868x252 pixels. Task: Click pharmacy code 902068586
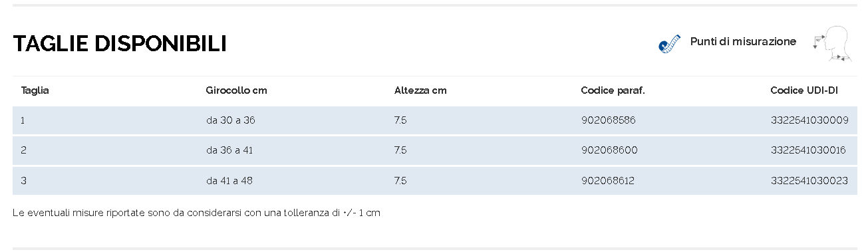tap(609, 120)
